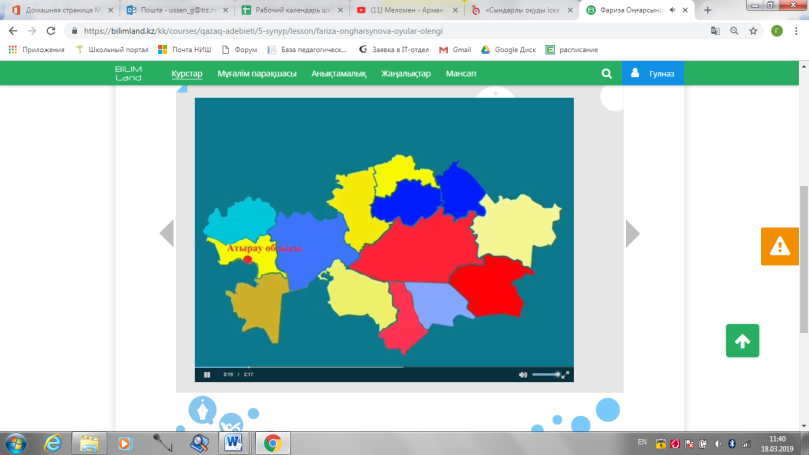Viewport: 809px width, 455px height.
Task: Open the Курстар menu item
Action: tap(187, 73)
